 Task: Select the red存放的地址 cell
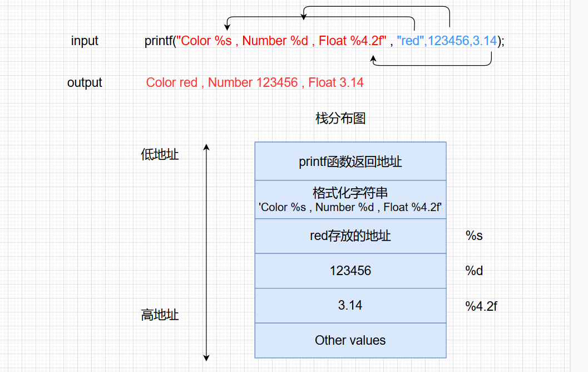click(350, 236)
